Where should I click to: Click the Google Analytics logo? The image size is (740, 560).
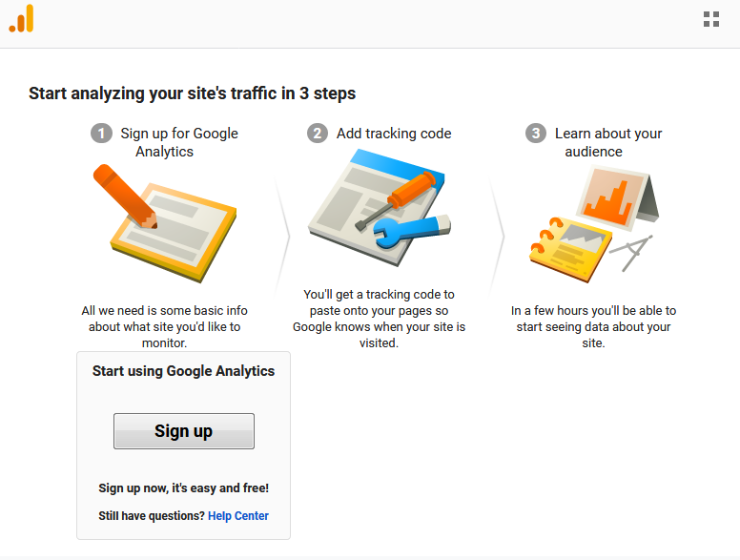(x=21, y=19)
